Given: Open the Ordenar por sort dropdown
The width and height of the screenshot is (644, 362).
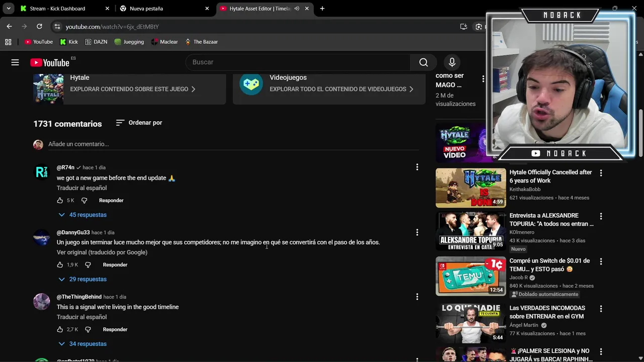Looking at the screenshot, I should 139,123.
